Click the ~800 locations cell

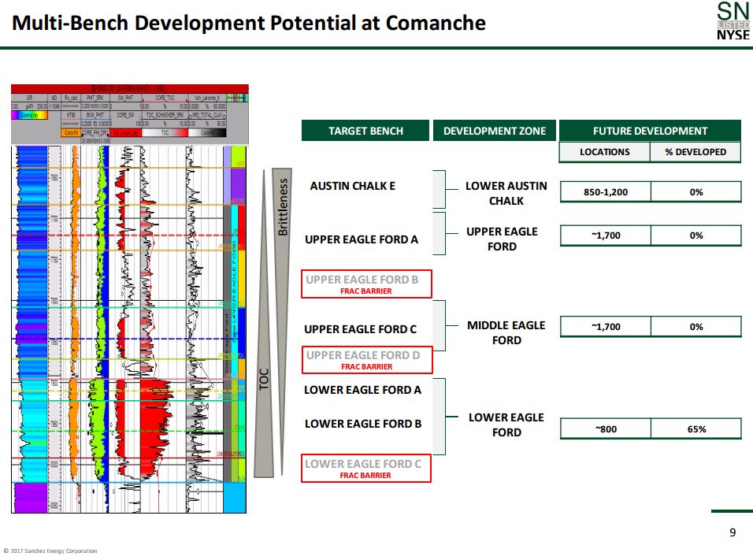point(605,429)
